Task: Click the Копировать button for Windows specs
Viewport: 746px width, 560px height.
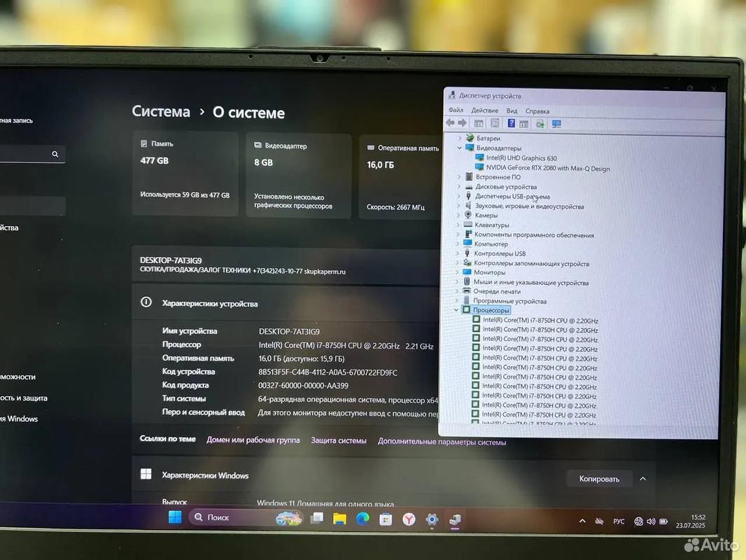Action: coord(599,479)
